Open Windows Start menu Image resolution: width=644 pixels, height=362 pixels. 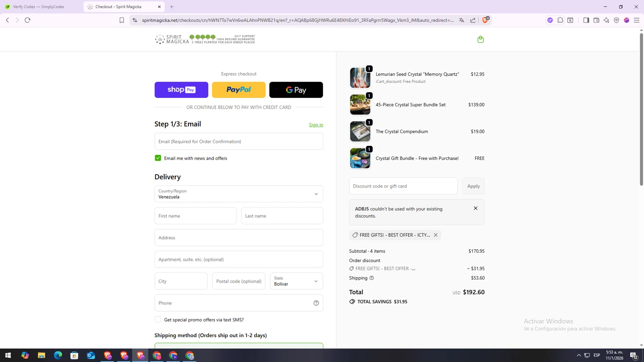[x=8, y=355]
